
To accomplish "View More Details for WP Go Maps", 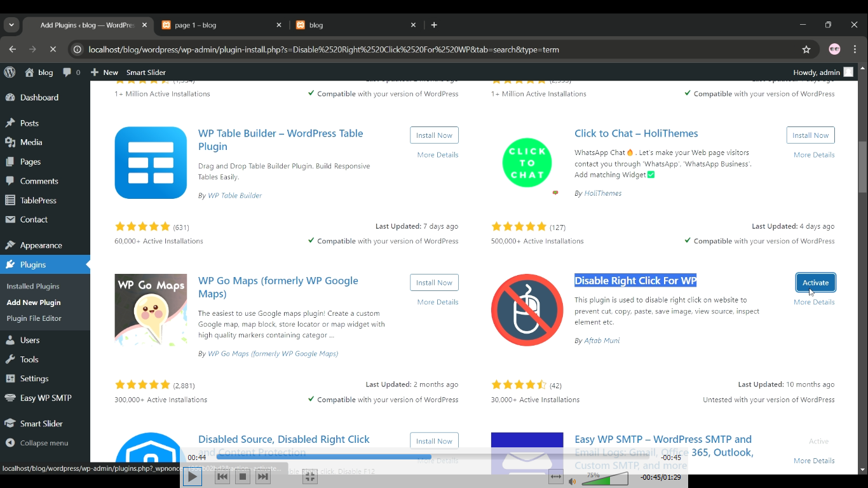I will pos(438,302).
